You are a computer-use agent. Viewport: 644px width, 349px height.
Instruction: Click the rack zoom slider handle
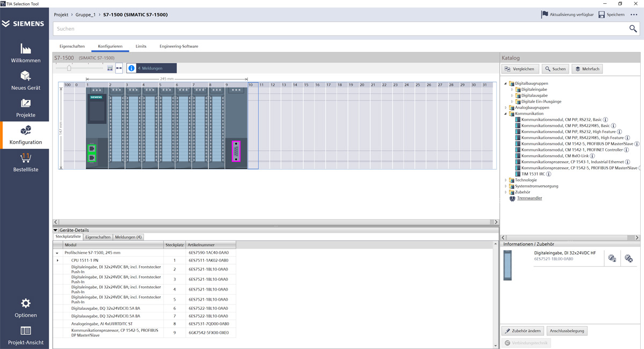[69, 68]
